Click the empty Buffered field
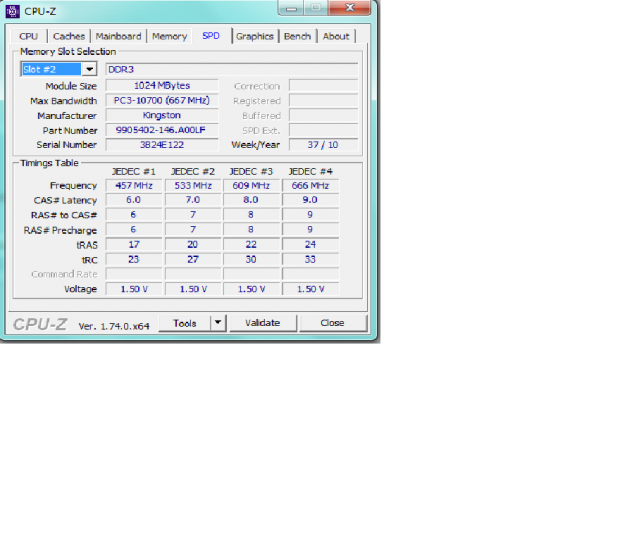 point(323,115)
